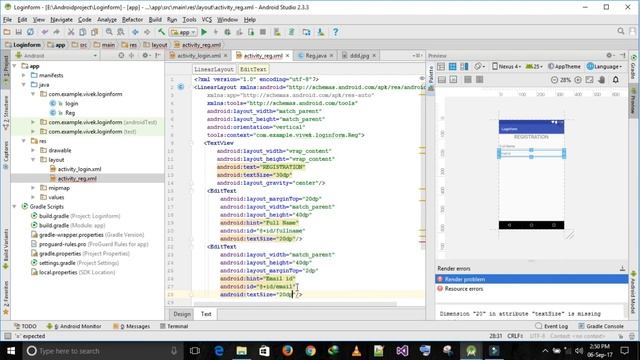Switch to the Reg.java editor tab
The image size is (640, 360).
316,56
